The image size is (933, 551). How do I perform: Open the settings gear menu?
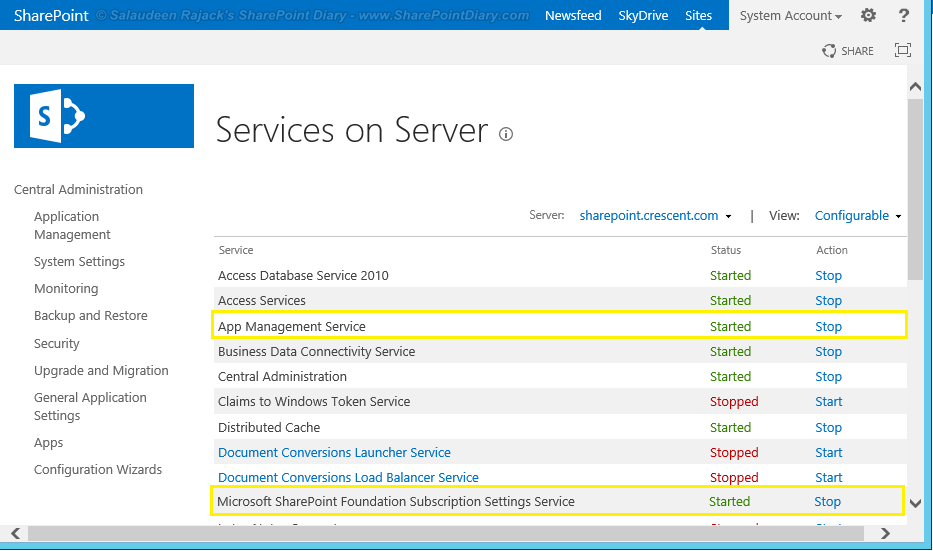pos(868,15)
